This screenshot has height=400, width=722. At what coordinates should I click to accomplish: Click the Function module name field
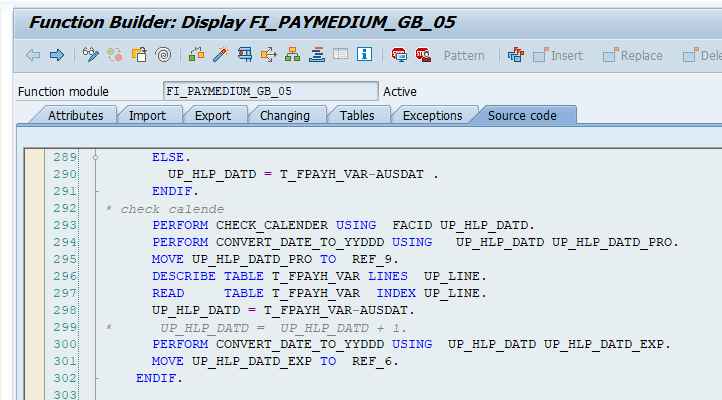(x=270, y=91)
